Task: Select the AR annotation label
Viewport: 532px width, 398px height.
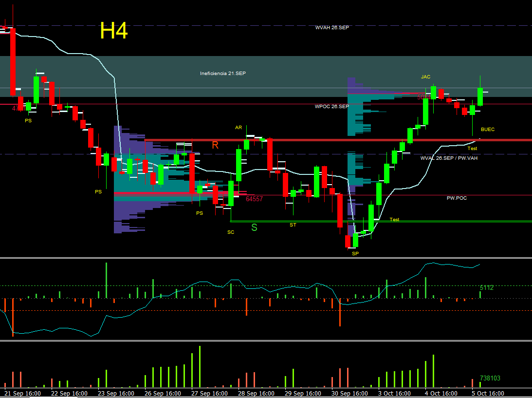Action: tap(238, 127)
